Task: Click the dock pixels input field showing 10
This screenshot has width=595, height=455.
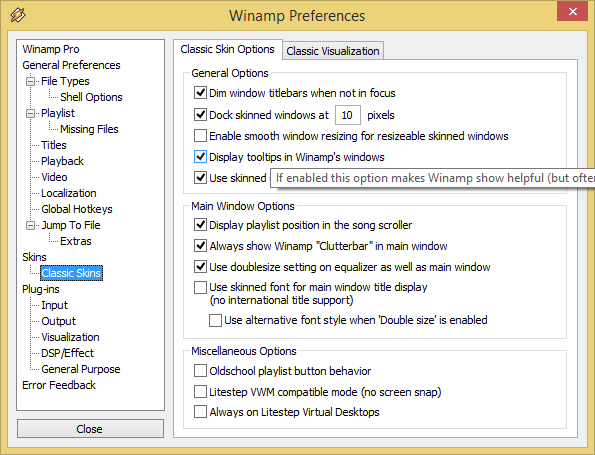Action: point(347,115)
